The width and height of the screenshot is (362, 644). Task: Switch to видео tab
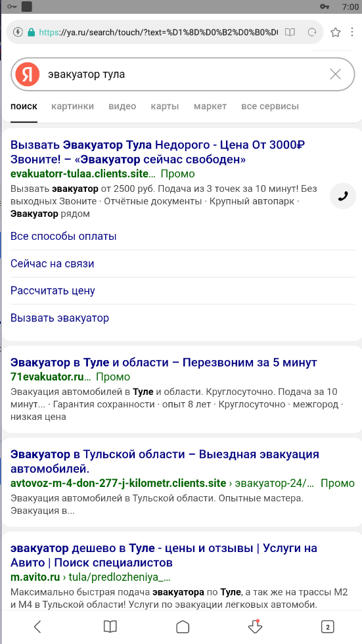coord(122,106)
